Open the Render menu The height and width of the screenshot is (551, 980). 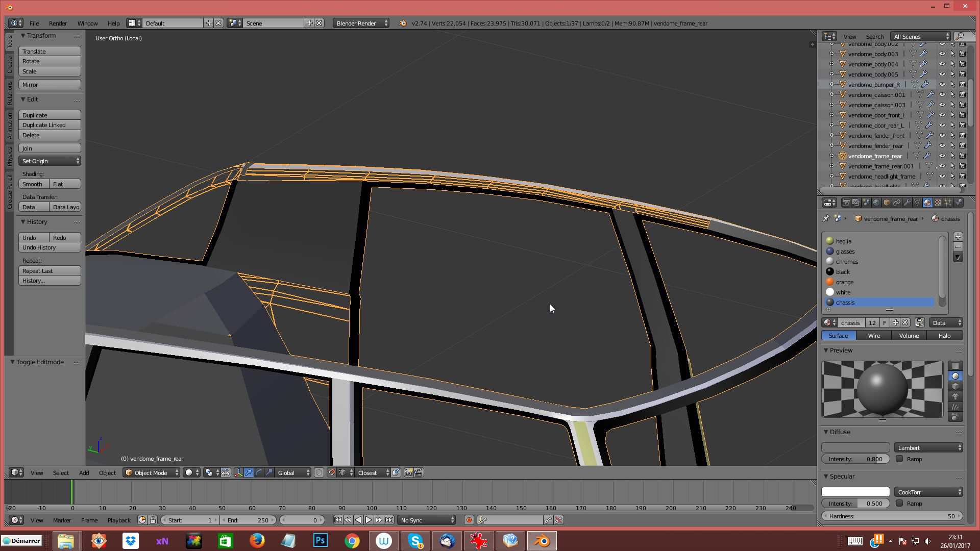coord(58,23)
